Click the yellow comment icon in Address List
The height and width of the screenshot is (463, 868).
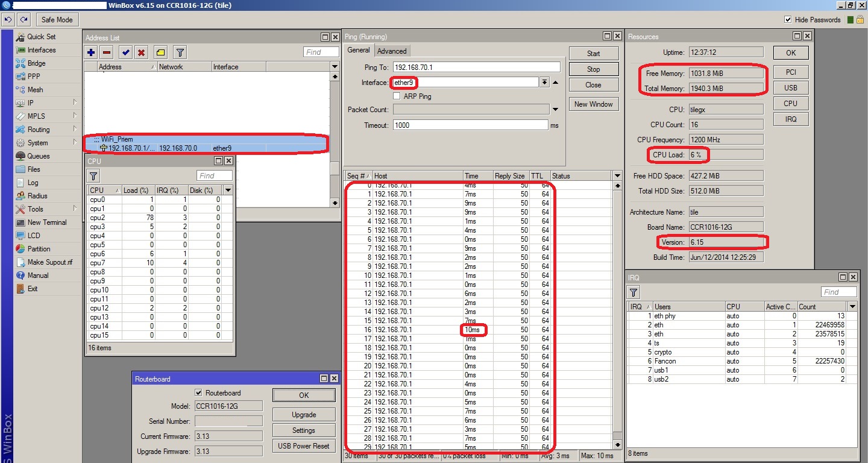coord(160,52)
